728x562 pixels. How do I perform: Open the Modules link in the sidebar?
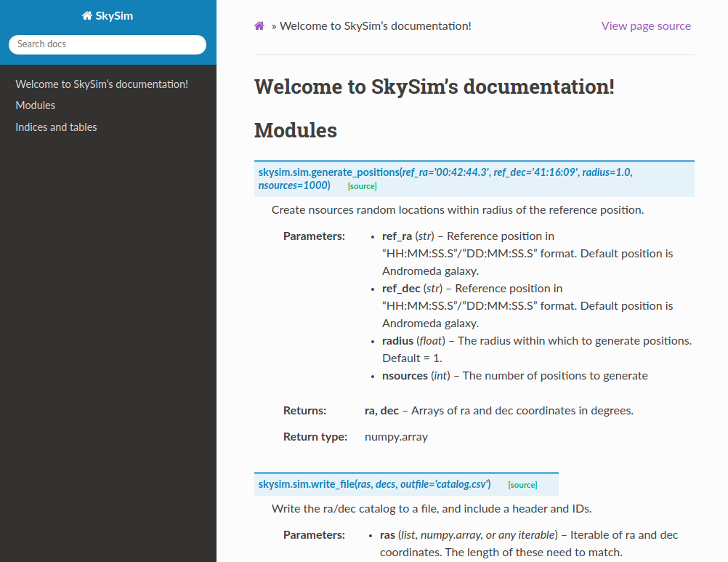(x=35, y=105)
